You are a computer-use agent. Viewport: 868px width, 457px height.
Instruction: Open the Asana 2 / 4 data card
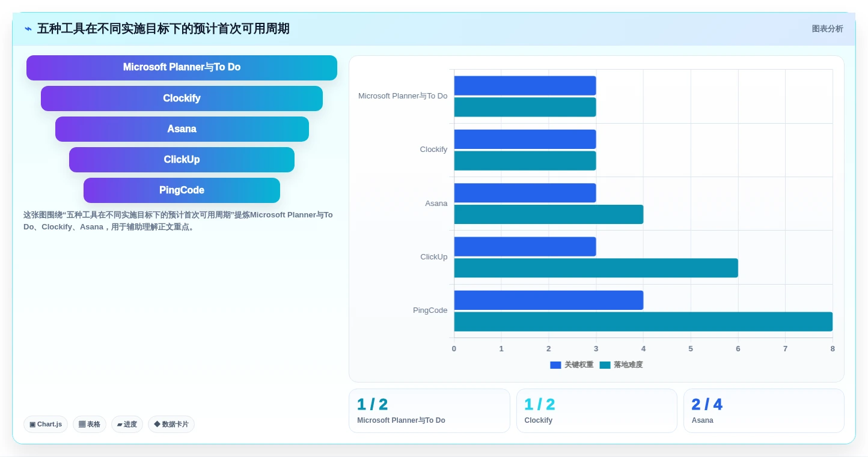(764, 411)
